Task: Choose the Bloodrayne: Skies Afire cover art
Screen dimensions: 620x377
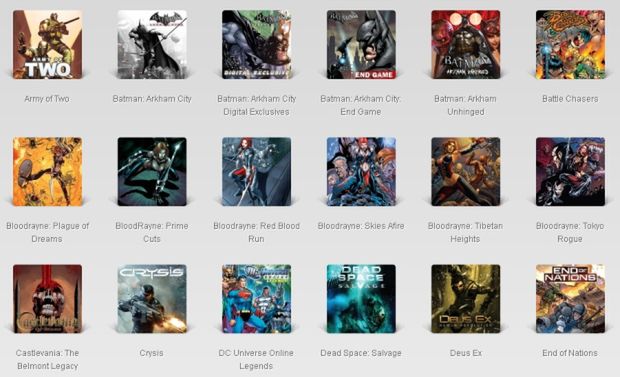Action: (361, 172)
